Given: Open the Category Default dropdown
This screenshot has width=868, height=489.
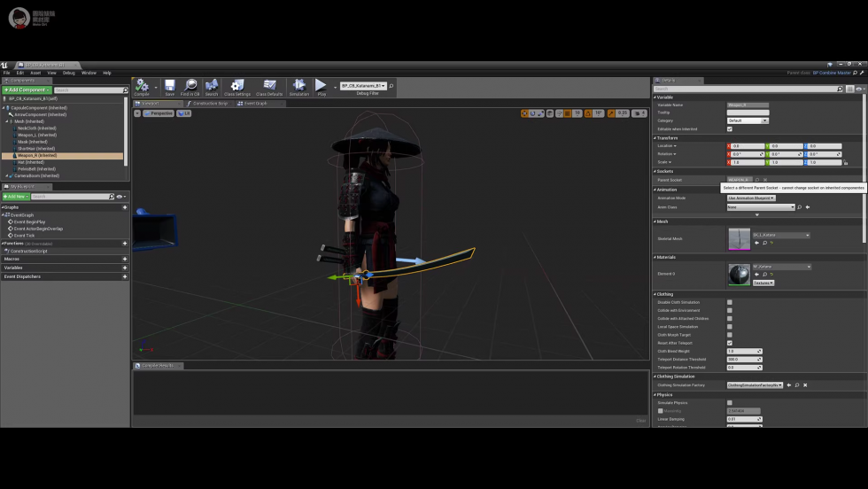Looking at the screenshot, I should (748, 120).
